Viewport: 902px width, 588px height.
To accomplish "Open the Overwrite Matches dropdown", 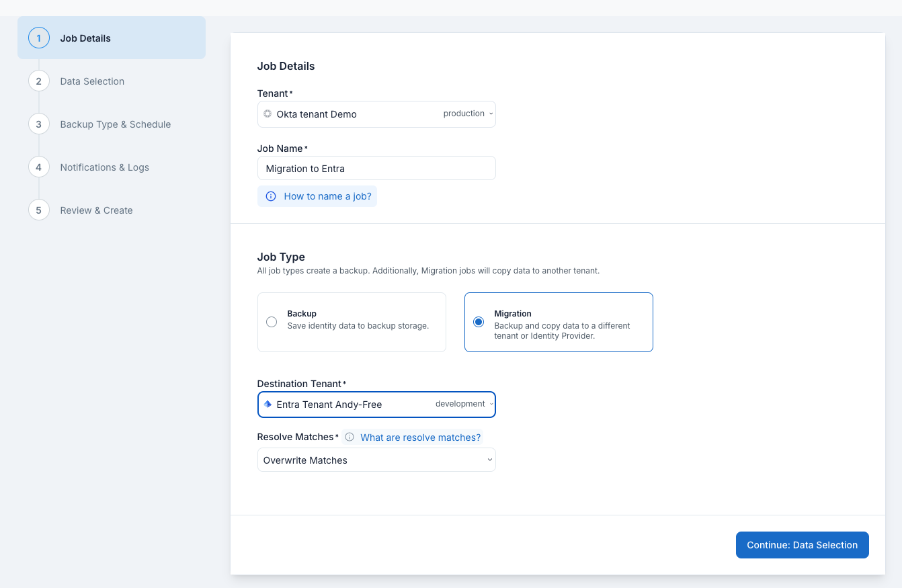I will click(376, 460).
